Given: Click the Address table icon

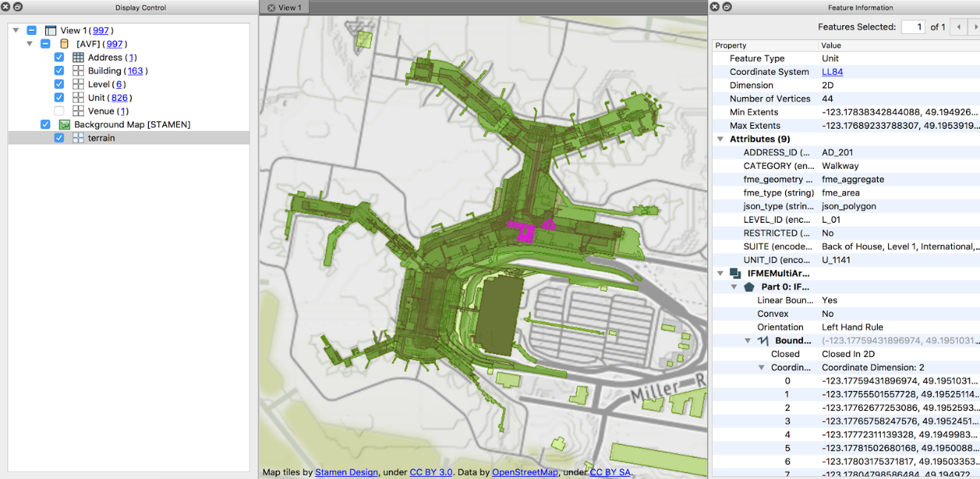Looking at the screenshot, I should 78,58.
